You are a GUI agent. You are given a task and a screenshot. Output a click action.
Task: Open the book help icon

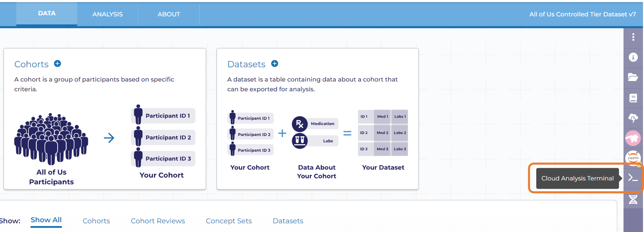coord(633,98)
